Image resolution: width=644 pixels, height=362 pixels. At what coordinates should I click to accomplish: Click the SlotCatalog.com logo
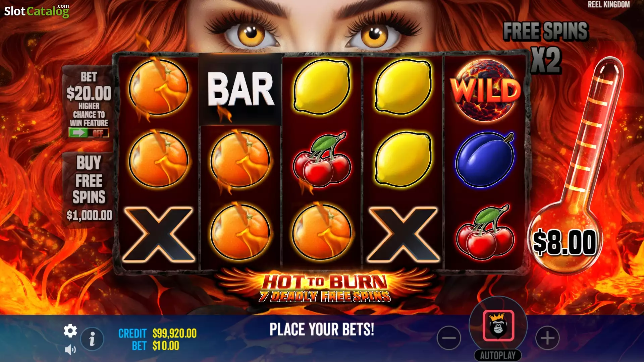[37, 11]
